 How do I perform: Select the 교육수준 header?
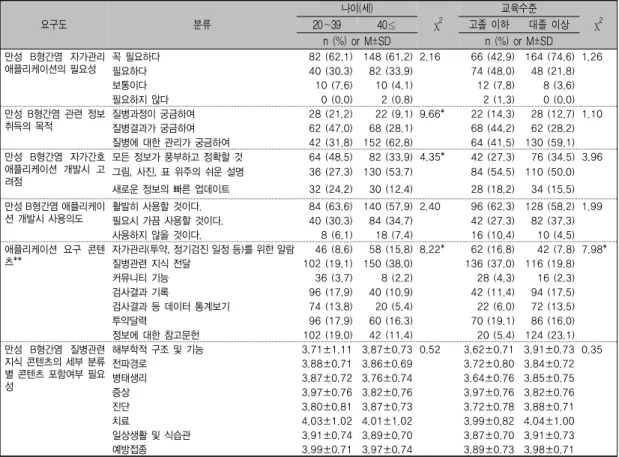tap(519, 8)
